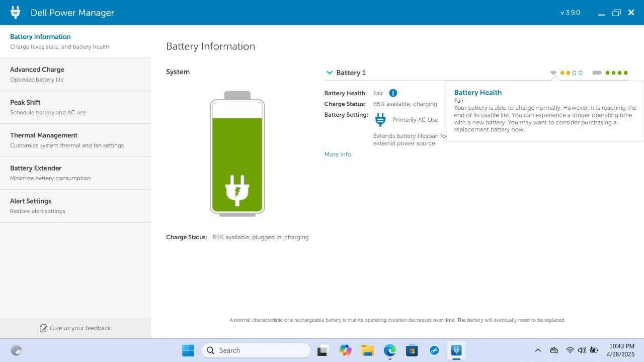Open Wi-Fi network tray icon
This screenshot has height=362, width=644.
[x=570, y=350]
